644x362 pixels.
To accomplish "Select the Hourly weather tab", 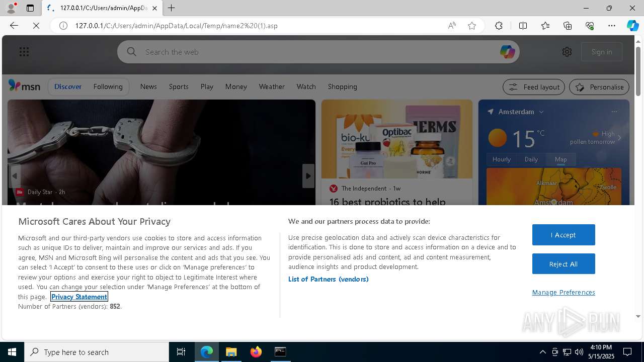I will (502, 159).
